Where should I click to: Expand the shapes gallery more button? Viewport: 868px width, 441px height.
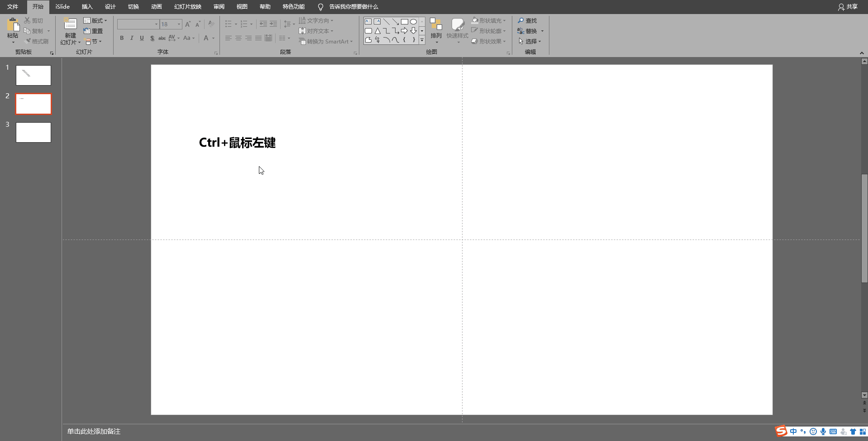pos(422,40)
